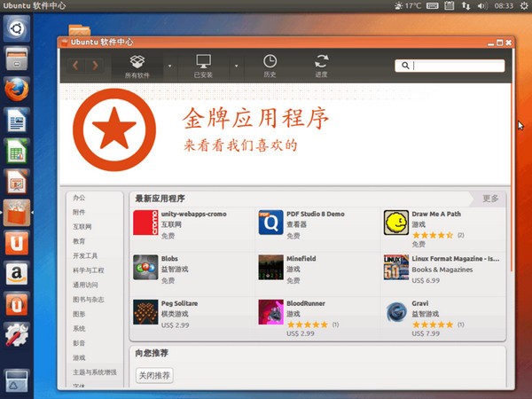Click the 关闭推荐 button
This screenshot has height=399, width=532.
pos(154,375)
